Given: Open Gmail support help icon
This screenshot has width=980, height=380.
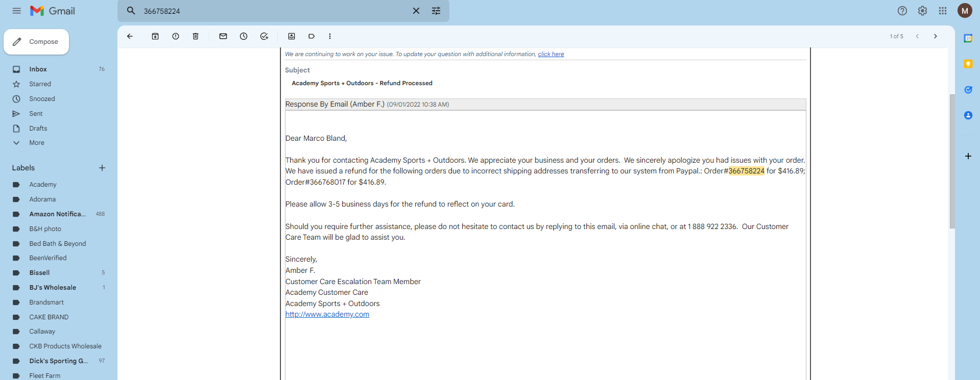Looking at the screenshot, I should 902,11.
